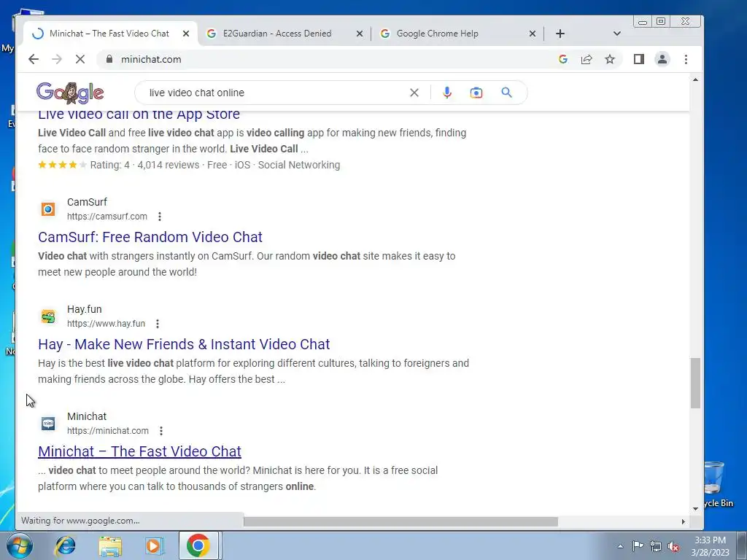The height and width of the screenshot is (560, 747).
Task: Click the Google icon in address bar
Action: (x=563, y=59)
